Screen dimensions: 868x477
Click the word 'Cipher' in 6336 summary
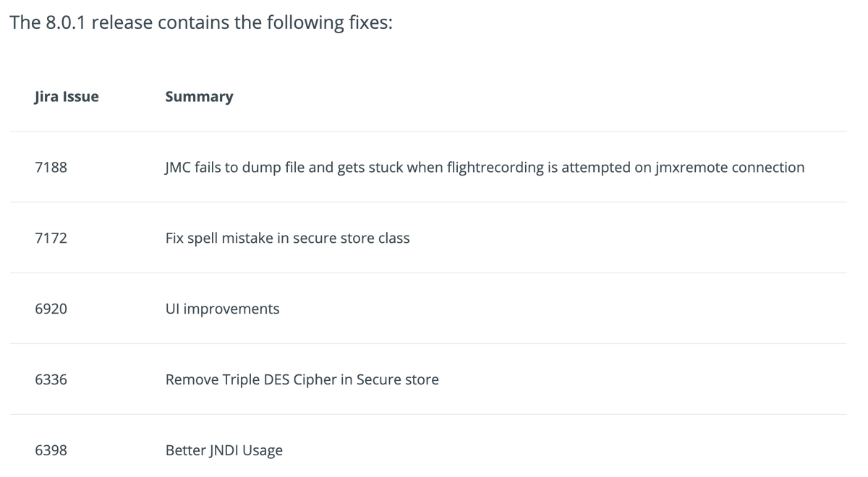tap(314, 380)
